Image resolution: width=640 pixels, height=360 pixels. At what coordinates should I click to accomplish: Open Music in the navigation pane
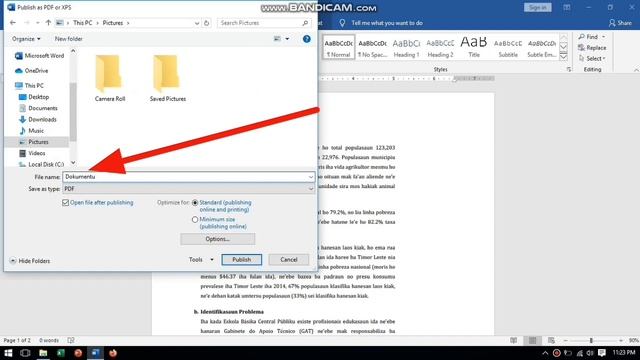pyautogui.click(x=31, y=131)
